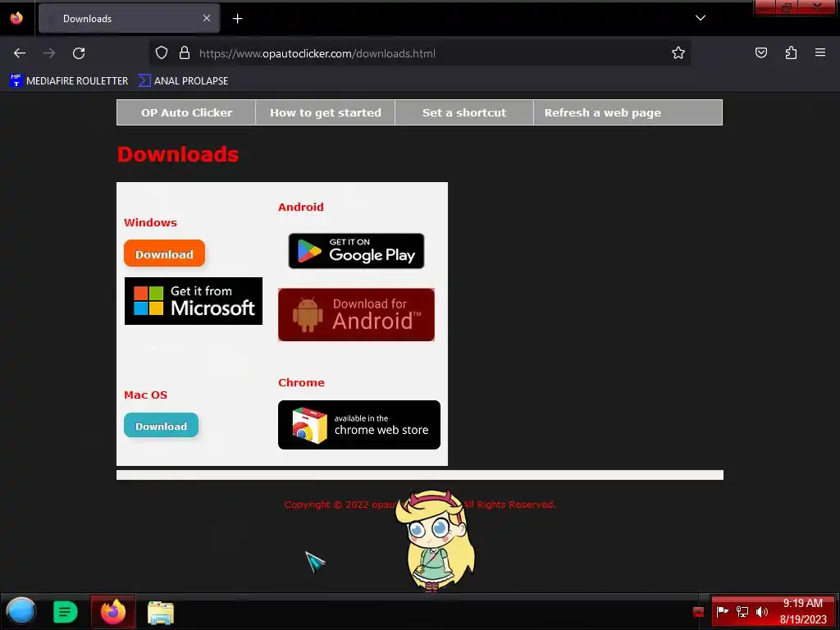Screen dimensions: 840x630
Task: Open the How to get started nav item
Action: 325,112
